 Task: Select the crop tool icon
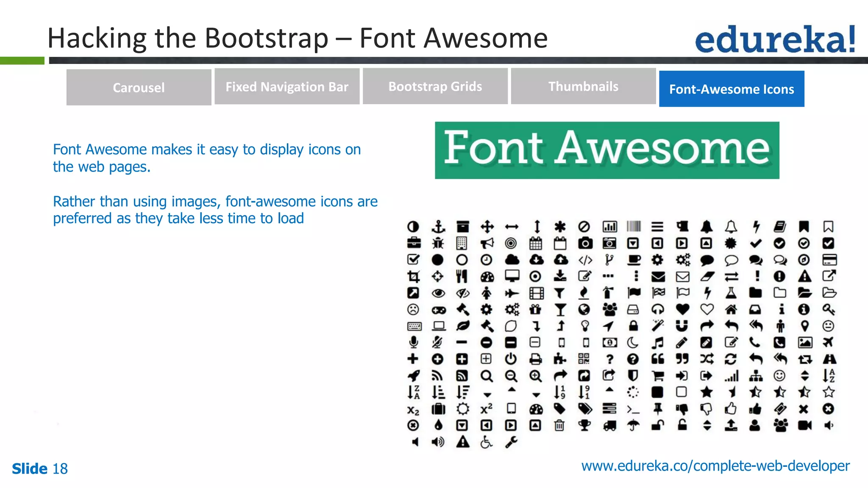tap(414, 276)
